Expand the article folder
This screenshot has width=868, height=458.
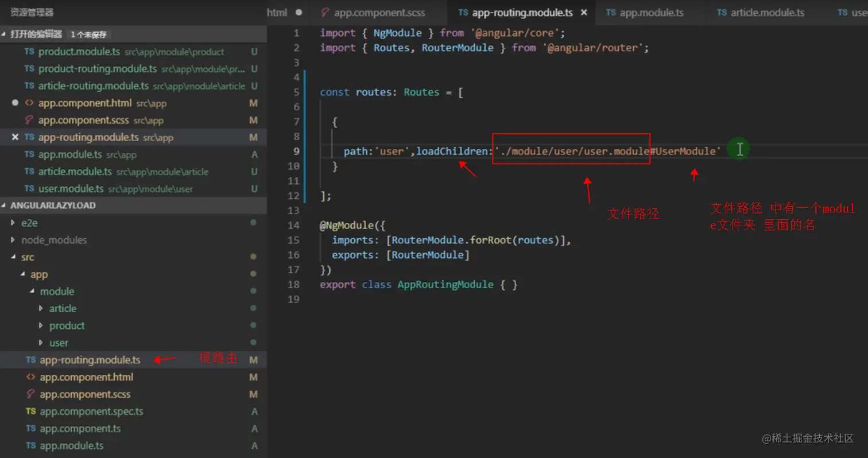pos(41,308)
